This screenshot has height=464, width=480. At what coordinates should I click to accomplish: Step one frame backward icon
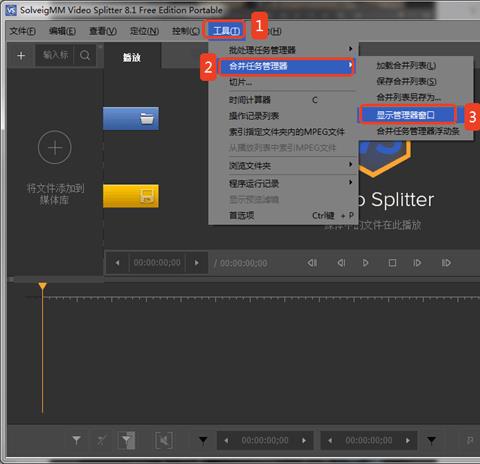point(341,263)
